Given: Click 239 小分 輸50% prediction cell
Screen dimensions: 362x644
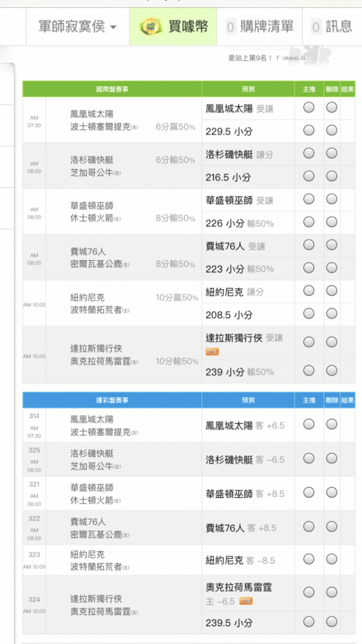Looking at the screenshot, I should tap(248, 372).
